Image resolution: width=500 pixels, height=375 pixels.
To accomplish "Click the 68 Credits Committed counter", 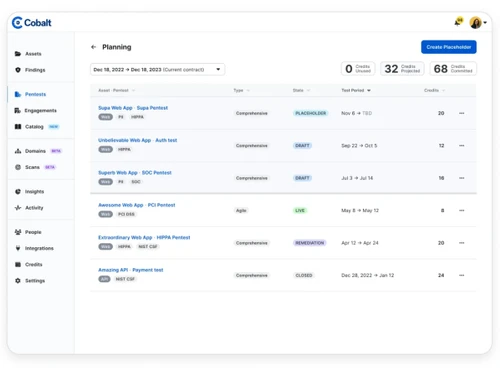I will (453, 69).
